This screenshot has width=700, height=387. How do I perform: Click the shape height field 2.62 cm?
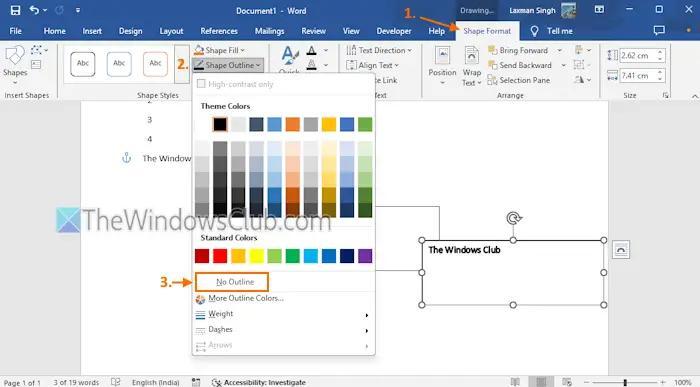tap(638, 55)
